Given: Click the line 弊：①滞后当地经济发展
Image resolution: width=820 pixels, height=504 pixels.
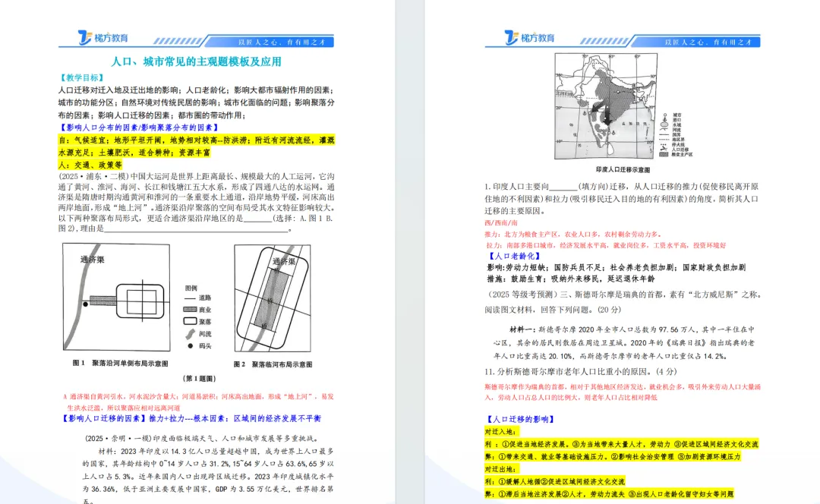Looking at the screenshot, I should 609,493.
